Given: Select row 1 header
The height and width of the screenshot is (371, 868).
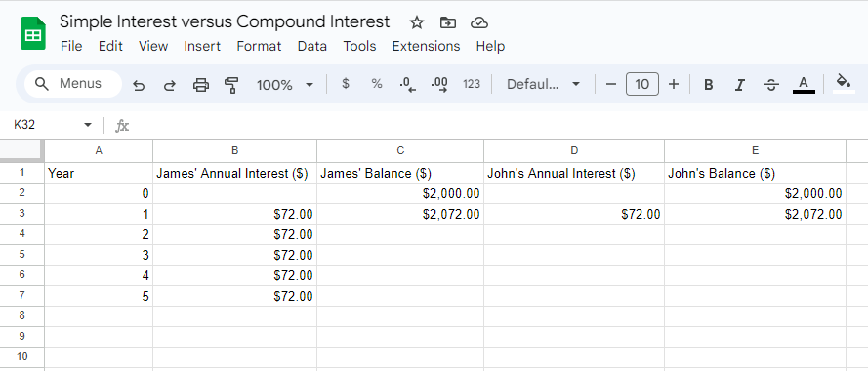Looking at the screenshot, I should click(22, 173).
